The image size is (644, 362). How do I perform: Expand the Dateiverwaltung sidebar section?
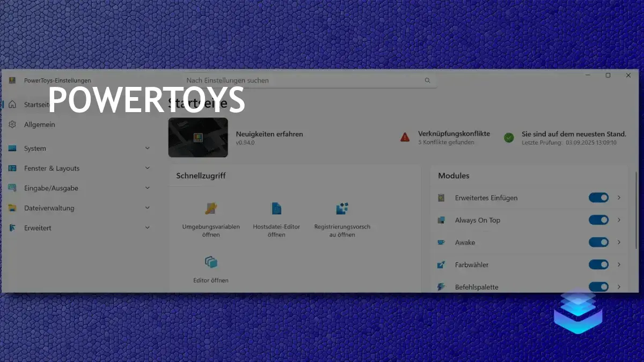[x=79, y=208]
